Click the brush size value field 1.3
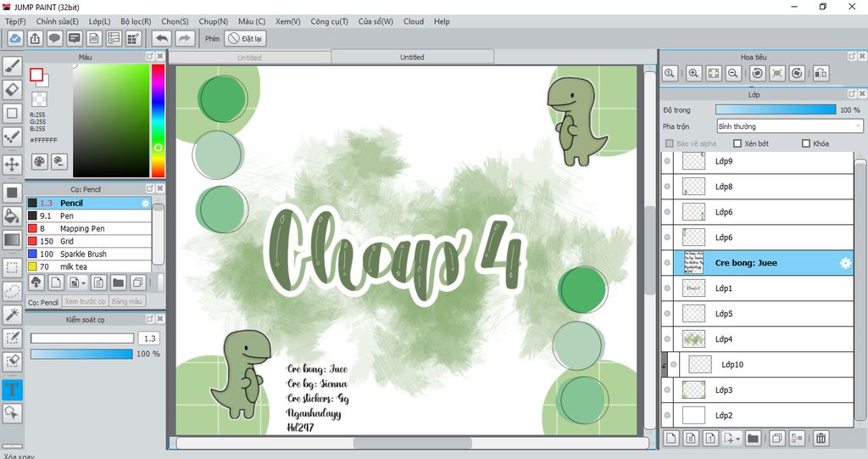This screenshot has height=459, width=868. 149,339
